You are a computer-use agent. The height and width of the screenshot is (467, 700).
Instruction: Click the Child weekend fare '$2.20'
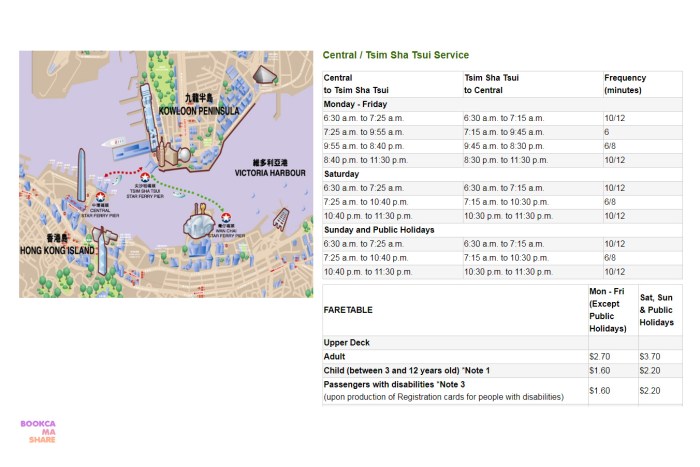coord(650,371)
